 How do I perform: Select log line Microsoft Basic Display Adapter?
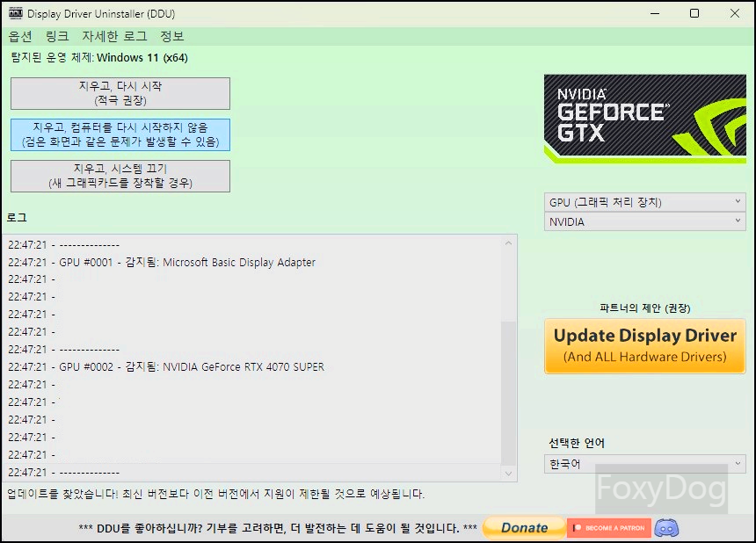(162, 262)
